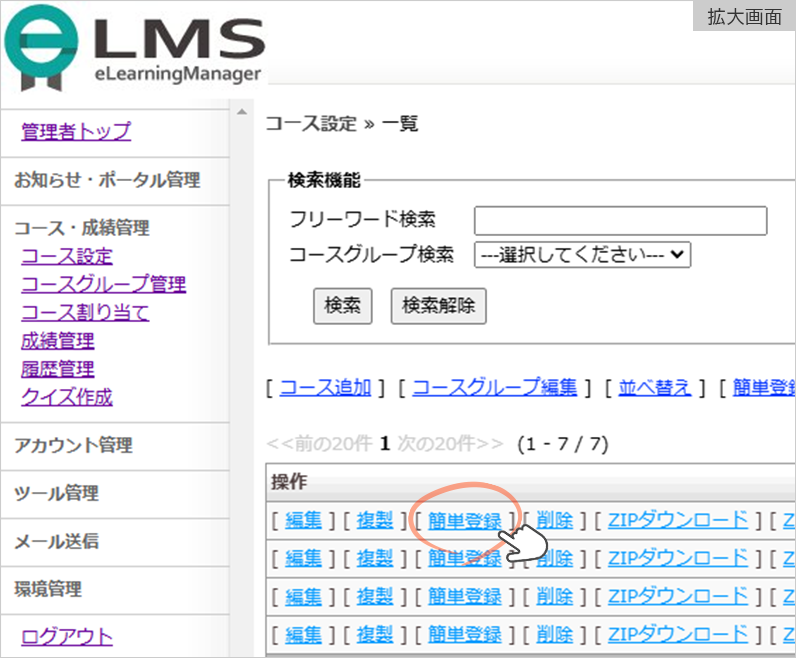796x658 pixels.
Task: Click ZIPダウンロード in first course row
Action: click(x=678, y=520)
